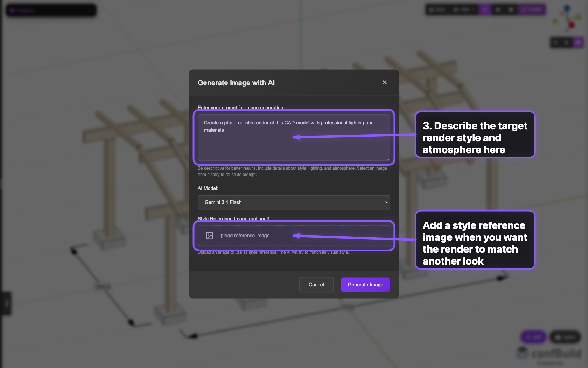The image size is (588, 368).
Task: Click the Generate Image button
Action: click(365, 284)
